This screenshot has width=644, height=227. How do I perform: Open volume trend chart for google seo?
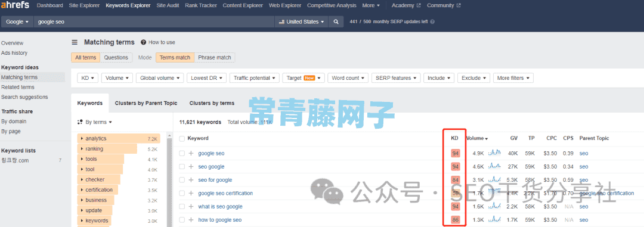click(494, 153)
